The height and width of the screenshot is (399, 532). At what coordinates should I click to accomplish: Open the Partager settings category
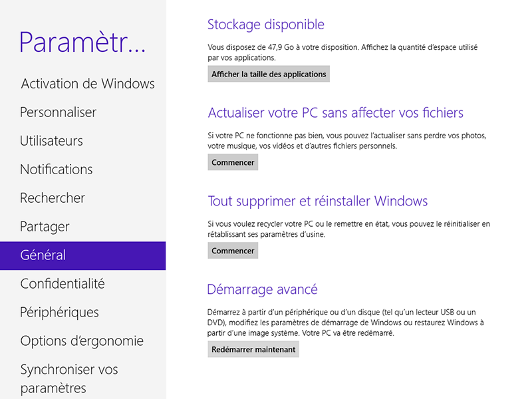[x=45, y=227]
